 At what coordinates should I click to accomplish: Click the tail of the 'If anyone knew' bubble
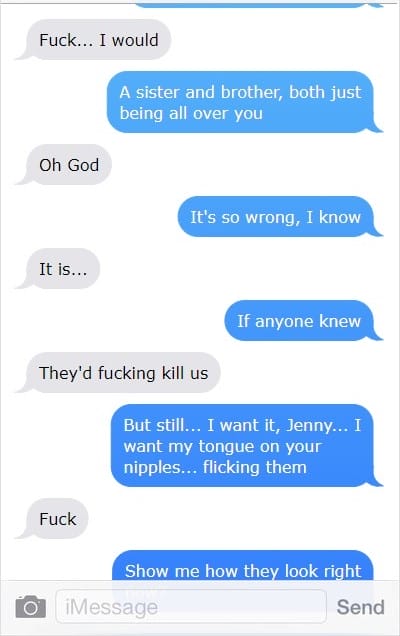click(x=377, y=336)
